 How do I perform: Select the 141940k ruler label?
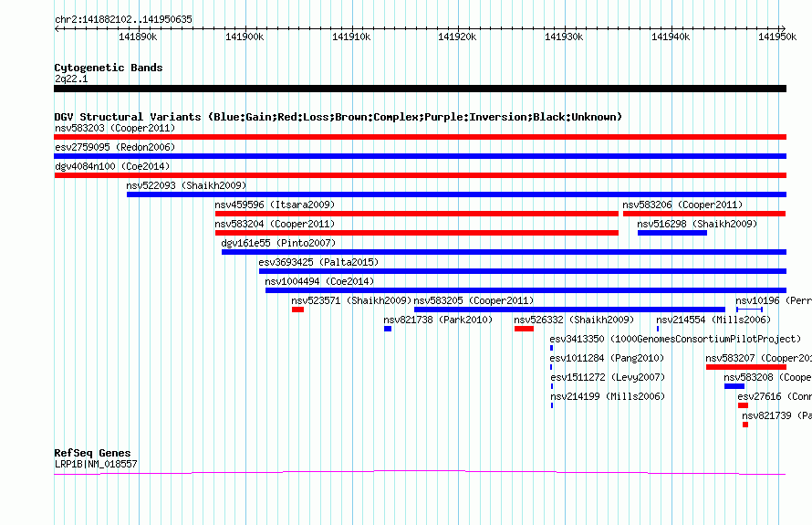click(x=671, y=37)
